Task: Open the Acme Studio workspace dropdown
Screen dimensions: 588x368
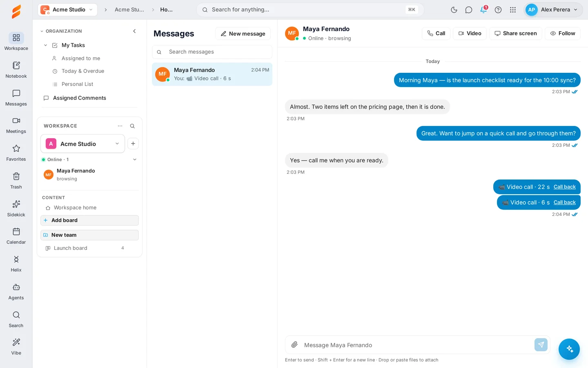Action: tap(82, 144)
